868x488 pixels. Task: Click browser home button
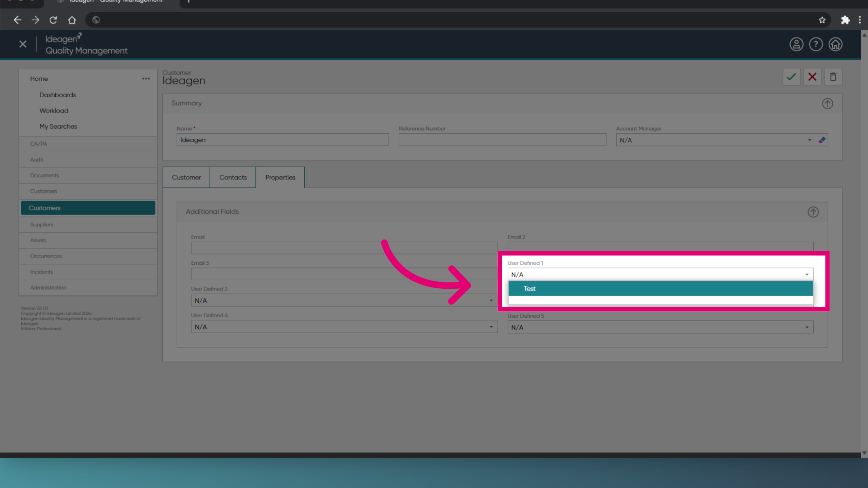pos(72,20)
